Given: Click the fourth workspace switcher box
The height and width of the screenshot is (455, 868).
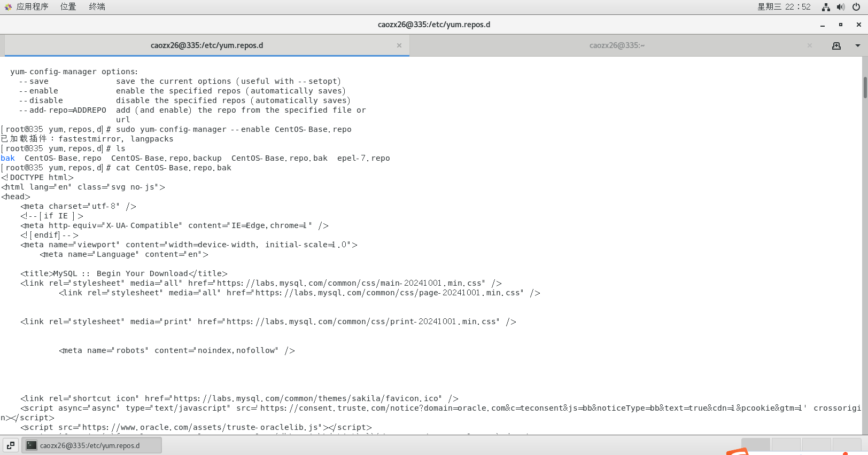Looking at the screenshot, I should pyautogui.click(x=847, y=445).
